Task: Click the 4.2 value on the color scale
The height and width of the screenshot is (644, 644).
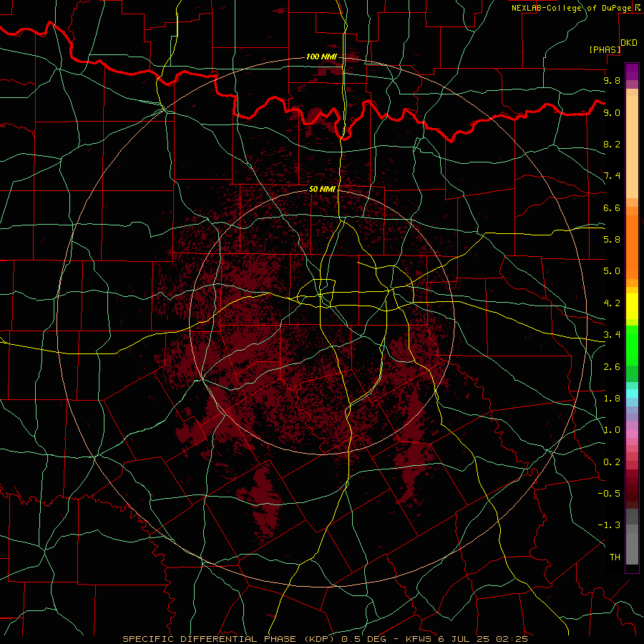Action: [612, 303]
